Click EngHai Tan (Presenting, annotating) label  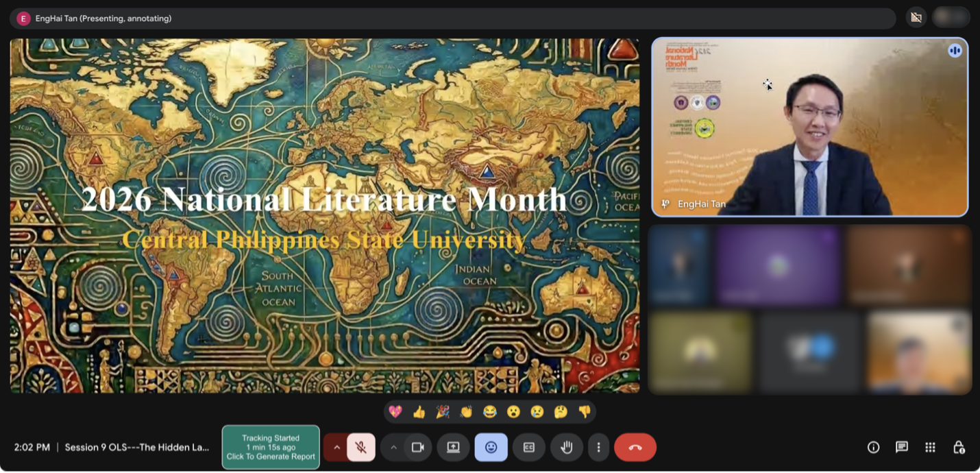[103, 19]
